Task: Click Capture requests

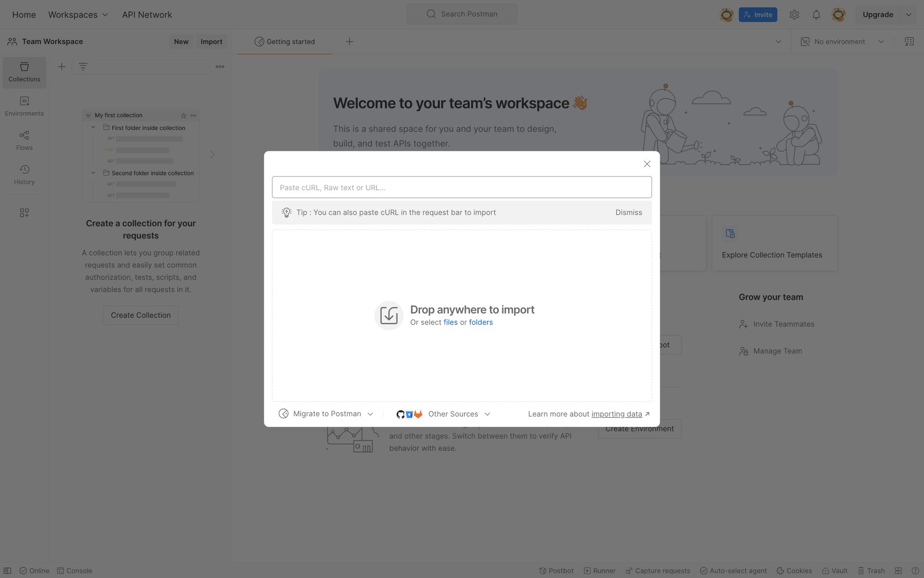Action: pyautogui.click(x=657, y=571)
